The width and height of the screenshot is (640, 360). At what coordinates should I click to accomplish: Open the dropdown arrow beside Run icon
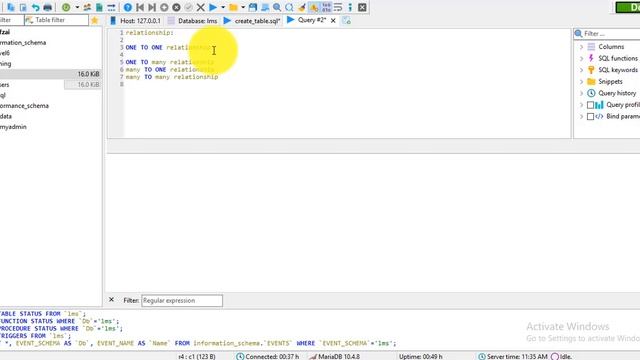(223, 7)
